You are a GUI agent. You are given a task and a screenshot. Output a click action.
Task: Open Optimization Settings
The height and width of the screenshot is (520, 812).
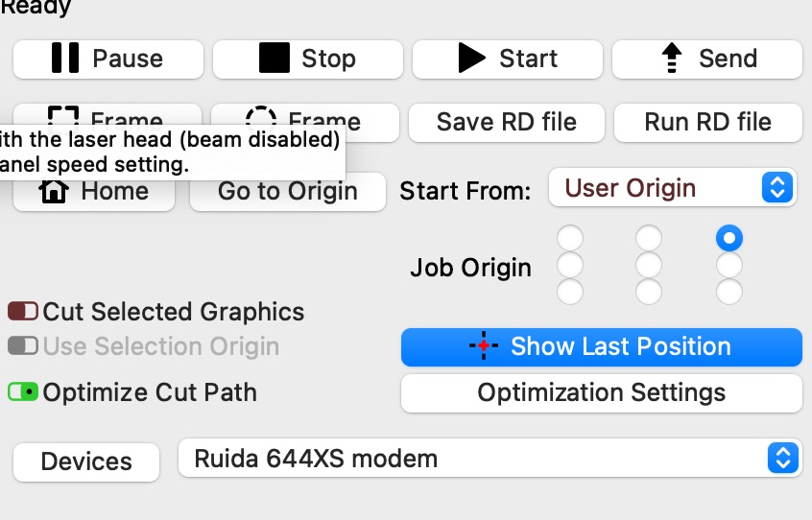tap(602, 393)
